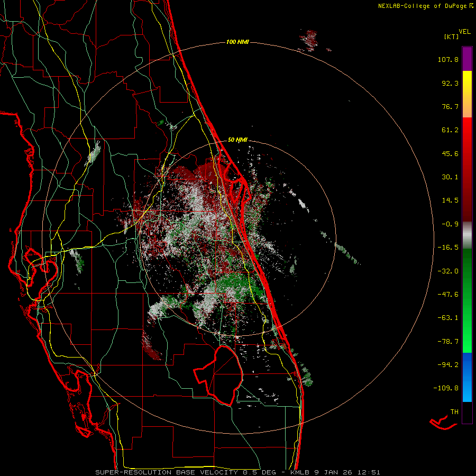This screenshot has width=476, height=476.
Task: Click the 61.2 velocity scale value
Action: pos(450,130)
